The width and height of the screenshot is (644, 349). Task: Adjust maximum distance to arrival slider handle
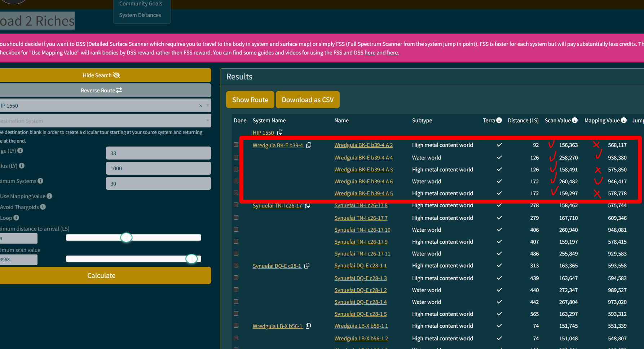pos(126,237)
